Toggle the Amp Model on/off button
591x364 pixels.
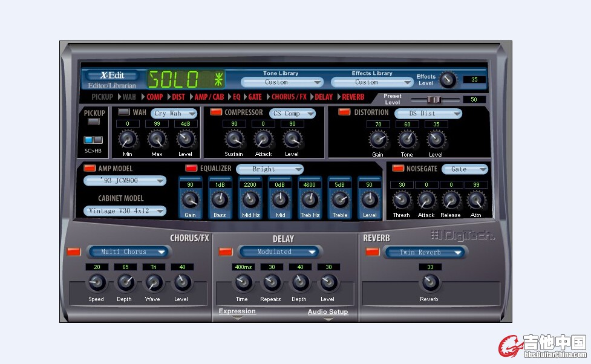(90, 168)
